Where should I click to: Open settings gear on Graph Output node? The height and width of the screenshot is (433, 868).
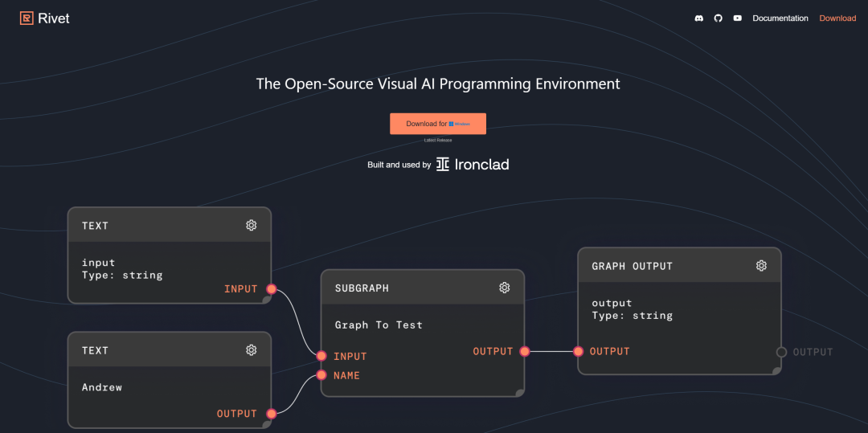[x=761, y=265]
